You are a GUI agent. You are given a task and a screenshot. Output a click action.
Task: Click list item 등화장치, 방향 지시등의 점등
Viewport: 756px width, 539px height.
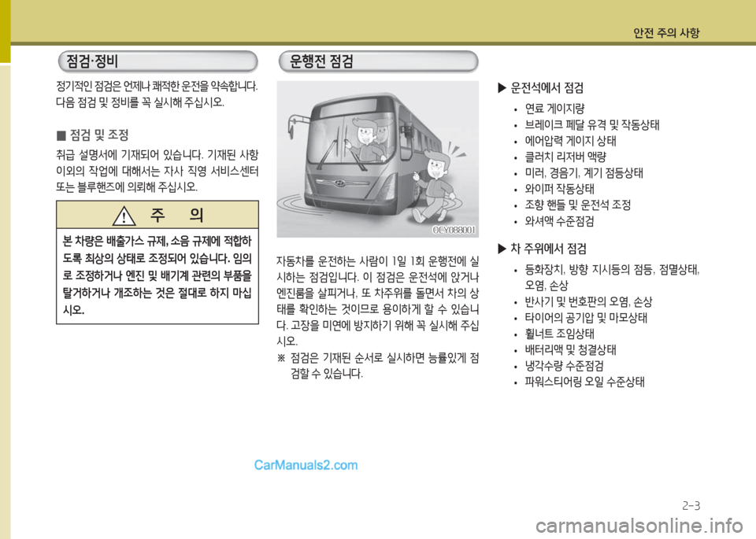(x=612, y=277)
